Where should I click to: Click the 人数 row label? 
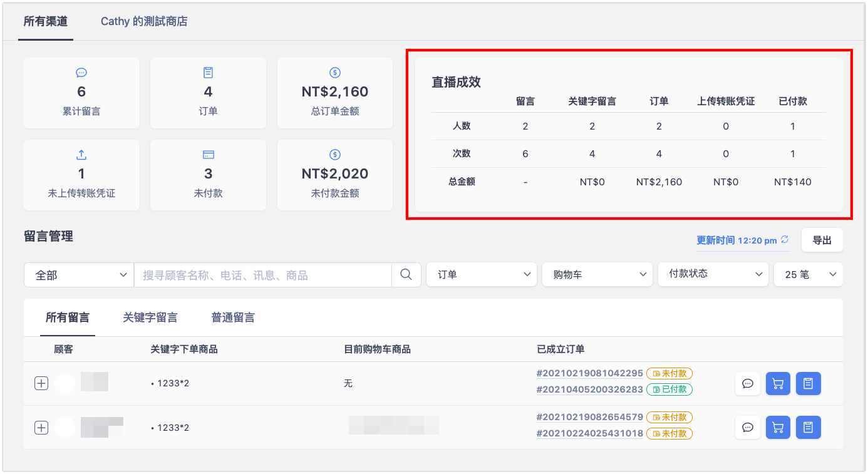pyautogui.click(x=462, y=126)
